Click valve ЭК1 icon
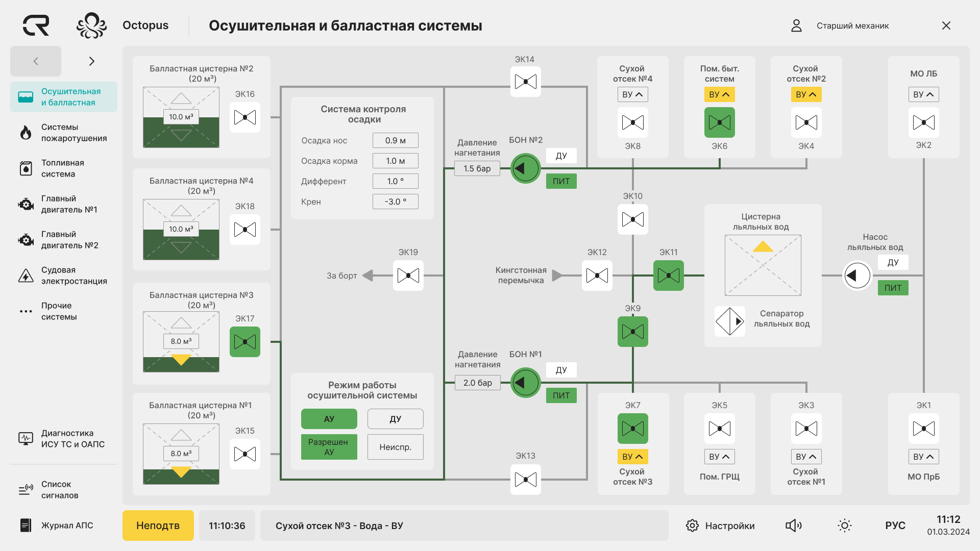 pyautogui.click(x=924, y=429)
